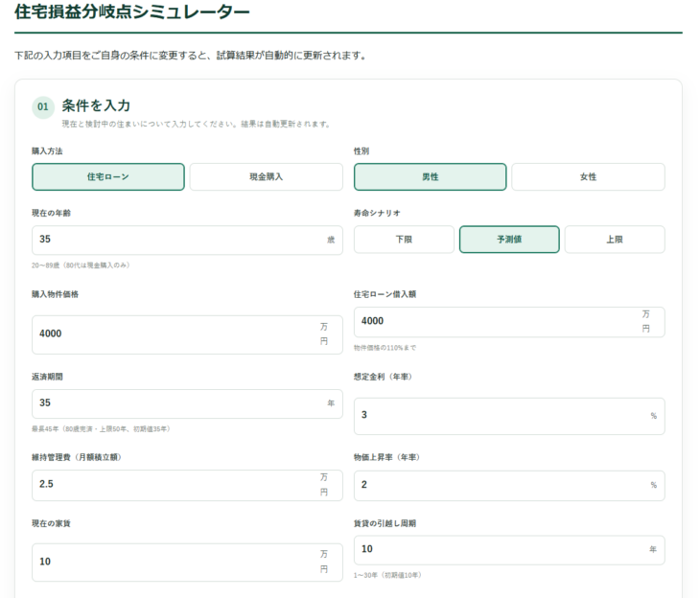Set lifespan scenario to 上限
700x598 pixels.
coord(615,240)
